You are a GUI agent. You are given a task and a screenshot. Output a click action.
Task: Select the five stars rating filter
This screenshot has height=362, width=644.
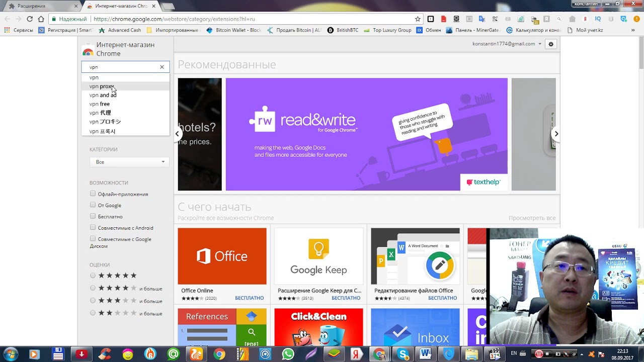tap(93, 276)
